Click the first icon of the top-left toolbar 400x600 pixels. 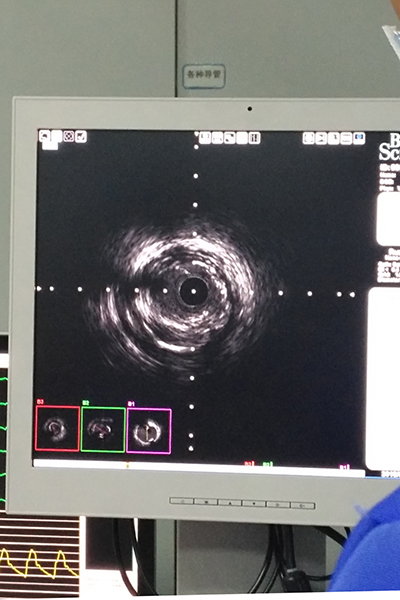coord(44,135)
